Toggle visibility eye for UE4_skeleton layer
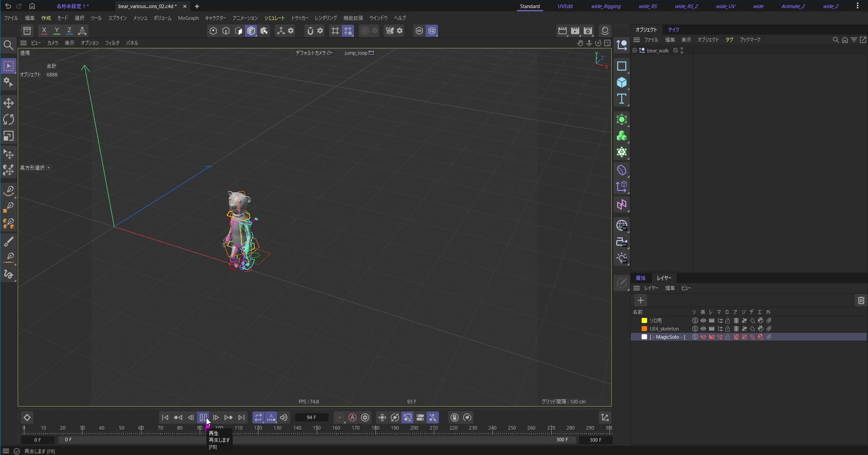868x455 pixels. click(703, 329)
